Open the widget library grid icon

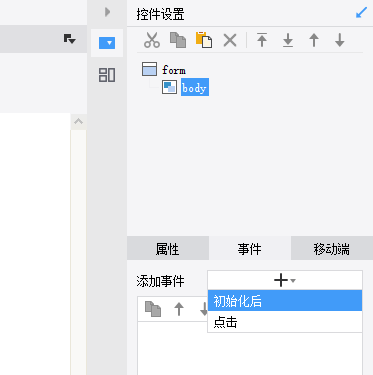107,75
